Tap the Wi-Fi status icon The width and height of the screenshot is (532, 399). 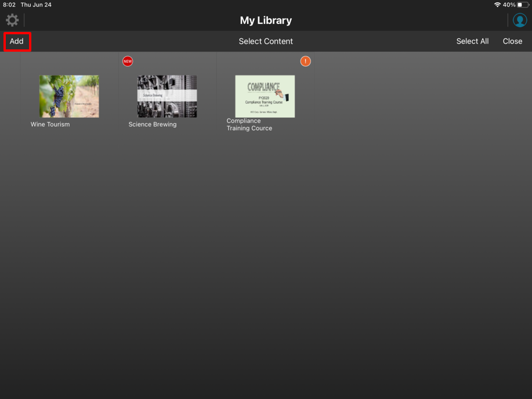497,5
